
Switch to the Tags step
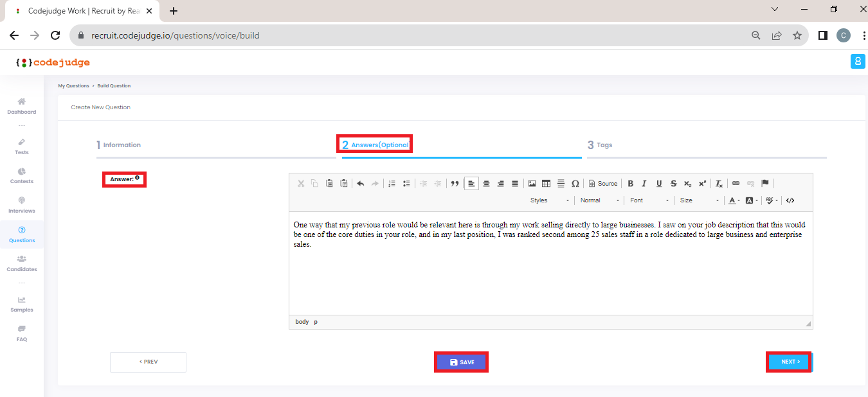[x=600, y=145]
